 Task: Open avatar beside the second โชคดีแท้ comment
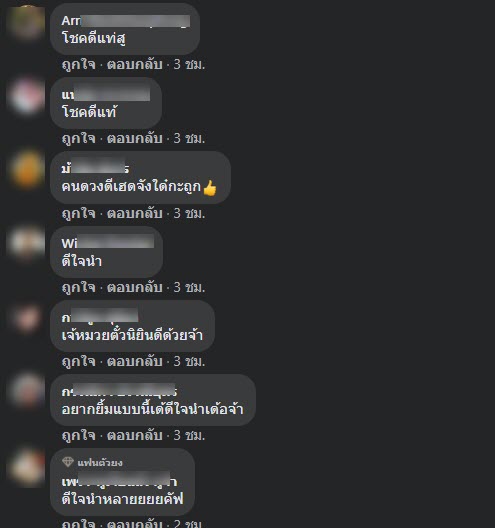[x=27, y=96]
